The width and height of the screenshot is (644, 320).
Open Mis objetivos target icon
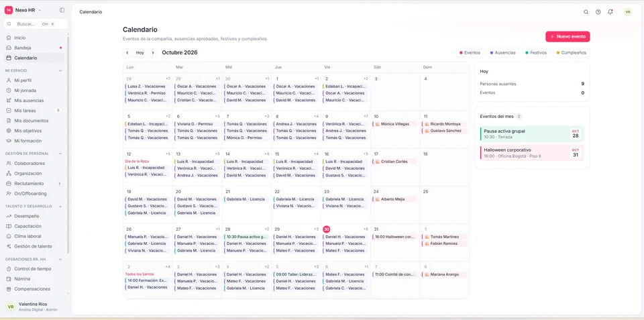tap(9, 131)
